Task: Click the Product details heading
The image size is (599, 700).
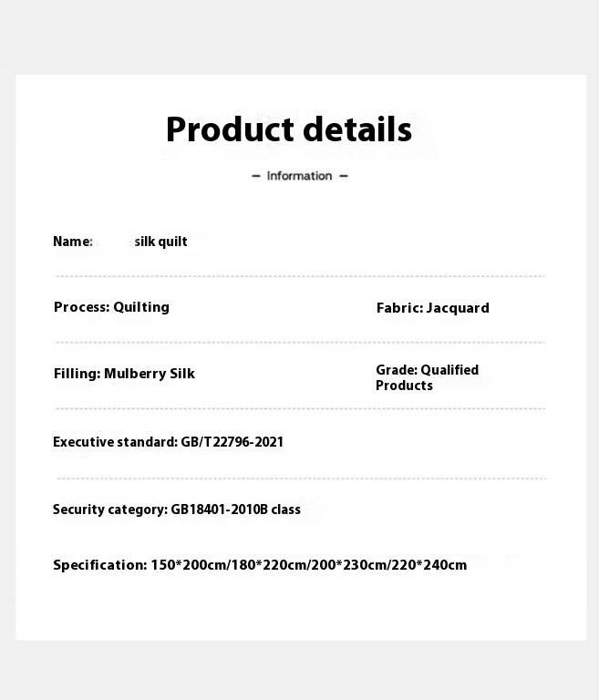Action: click(288, 129)
